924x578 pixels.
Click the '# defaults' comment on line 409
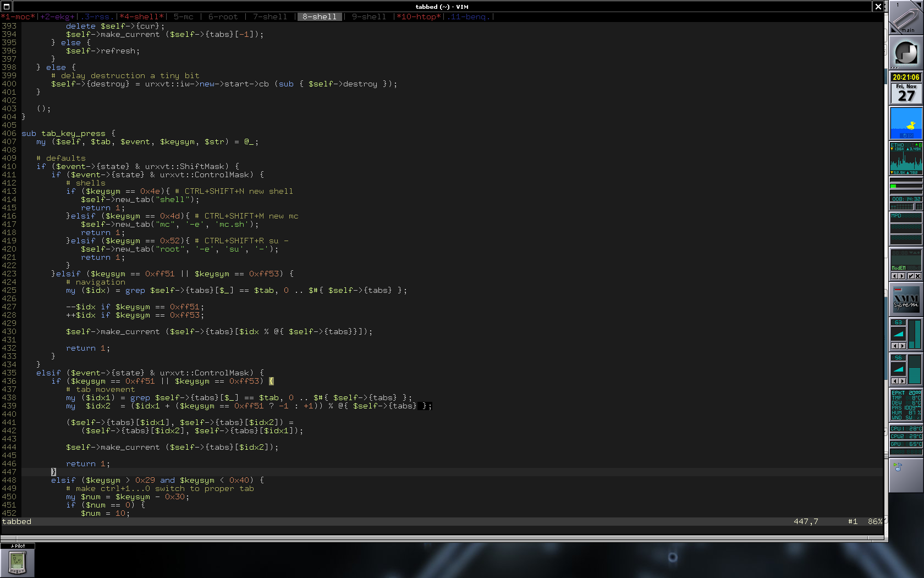point(61,158)
